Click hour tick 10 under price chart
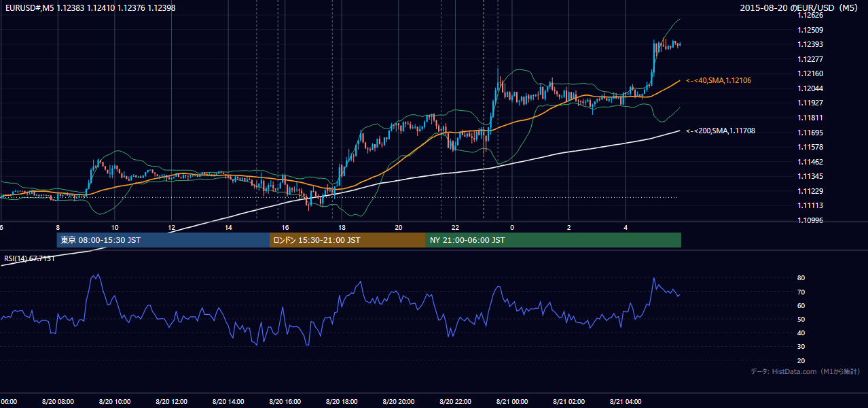This screenshot has height=408, width=868. tap(114, 227)
